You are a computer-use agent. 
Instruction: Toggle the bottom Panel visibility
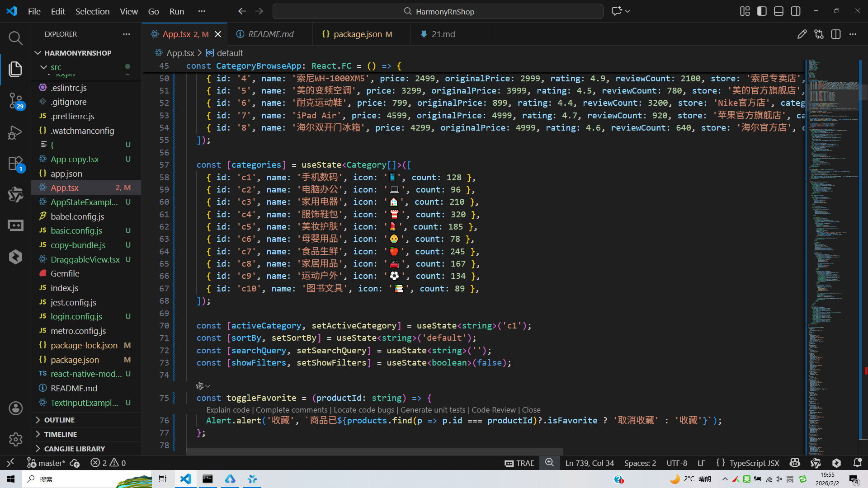click(x=778, y=11)
